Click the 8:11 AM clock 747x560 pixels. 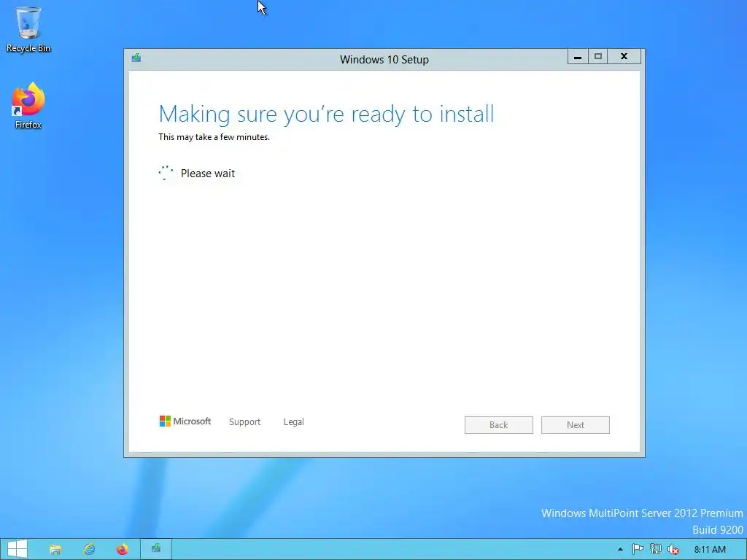(710, 550)
